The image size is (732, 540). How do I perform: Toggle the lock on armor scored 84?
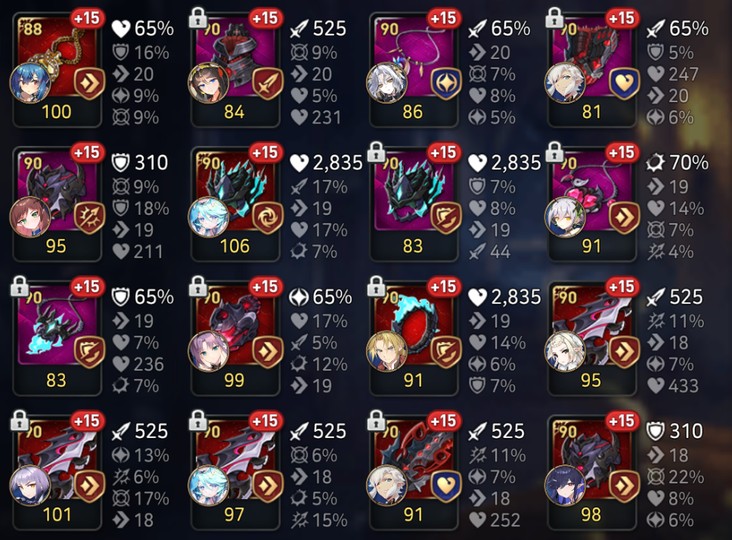point(197,18)
